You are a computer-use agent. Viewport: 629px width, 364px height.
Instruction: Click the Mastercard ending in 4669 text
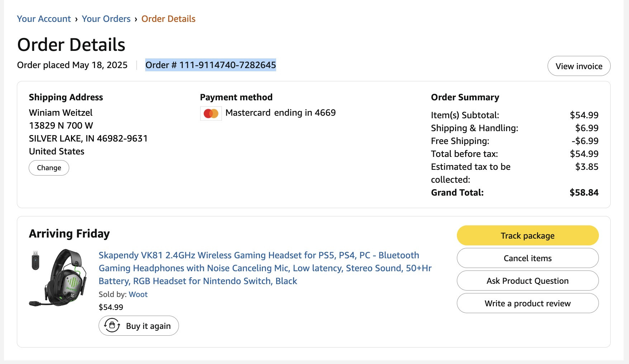pyautogui.click(x=280, y=112)
